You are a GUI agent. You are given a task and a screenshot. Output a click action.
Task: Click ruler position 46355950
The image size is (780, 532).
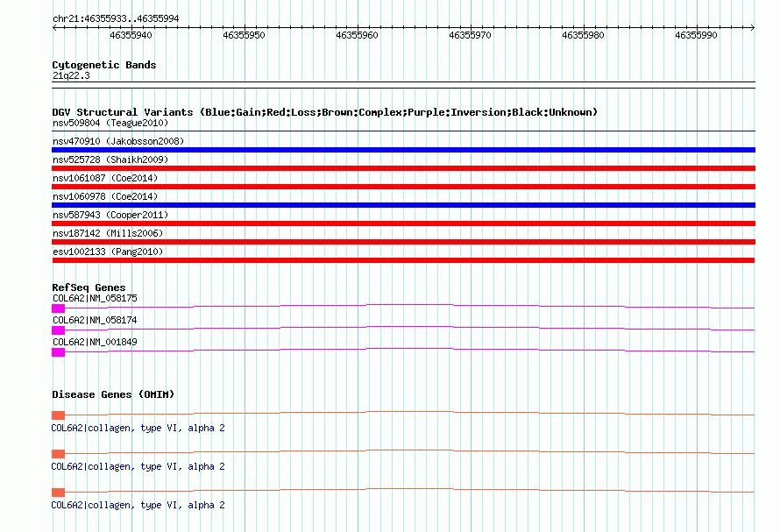coord(244,35)
